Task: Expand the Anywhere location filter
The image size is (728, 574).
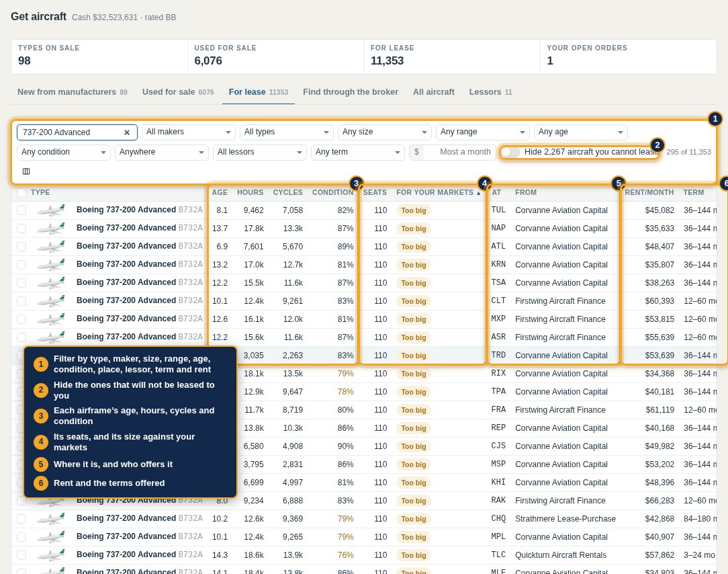Action: (162, 152)
